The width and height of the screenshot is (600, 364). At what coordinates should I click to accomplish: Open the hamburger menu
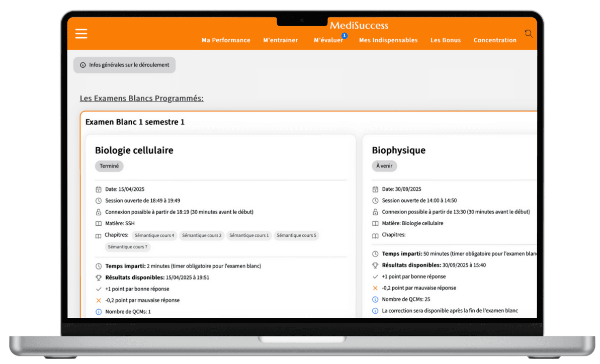81,34
